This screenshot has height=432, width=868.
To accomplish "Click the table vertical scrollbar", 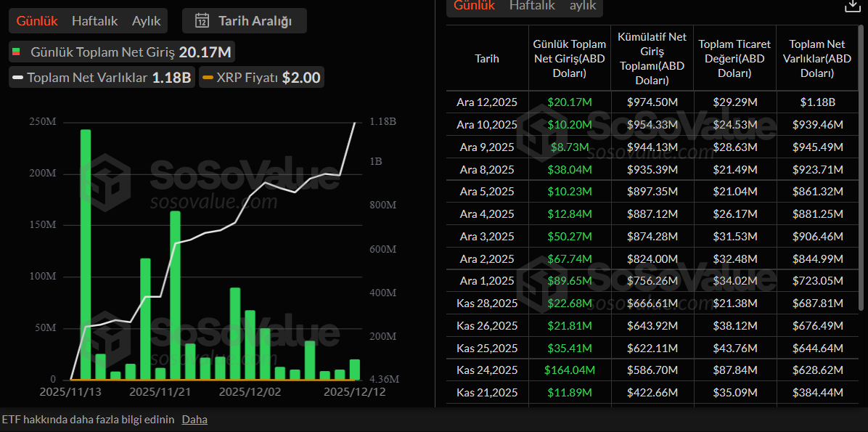I will tap(860, 166).
